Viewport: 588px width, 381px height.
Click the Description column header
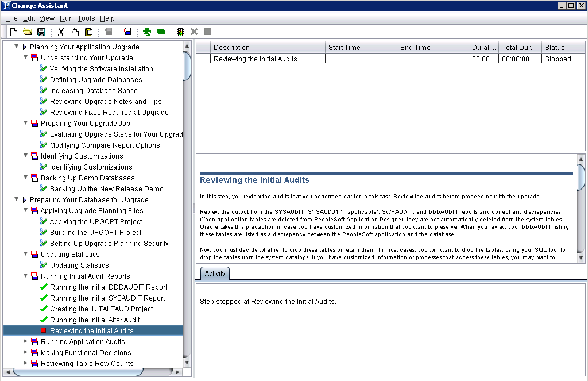(268, 47)
